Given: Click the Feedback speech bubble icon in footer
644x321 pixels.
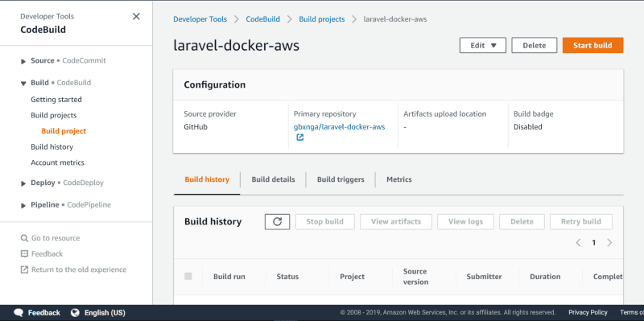Looking at the screenshot, I should (x=19, y=313).
